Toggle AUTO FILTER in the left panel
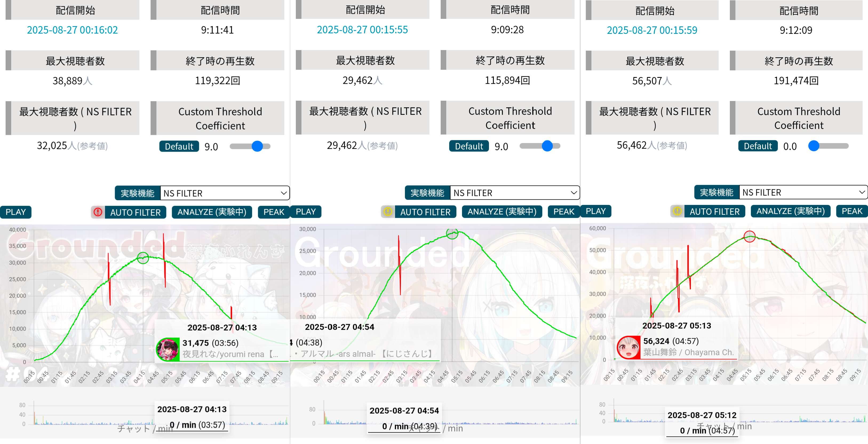Screen dimensions: 868x444 (x=136, y=212)
